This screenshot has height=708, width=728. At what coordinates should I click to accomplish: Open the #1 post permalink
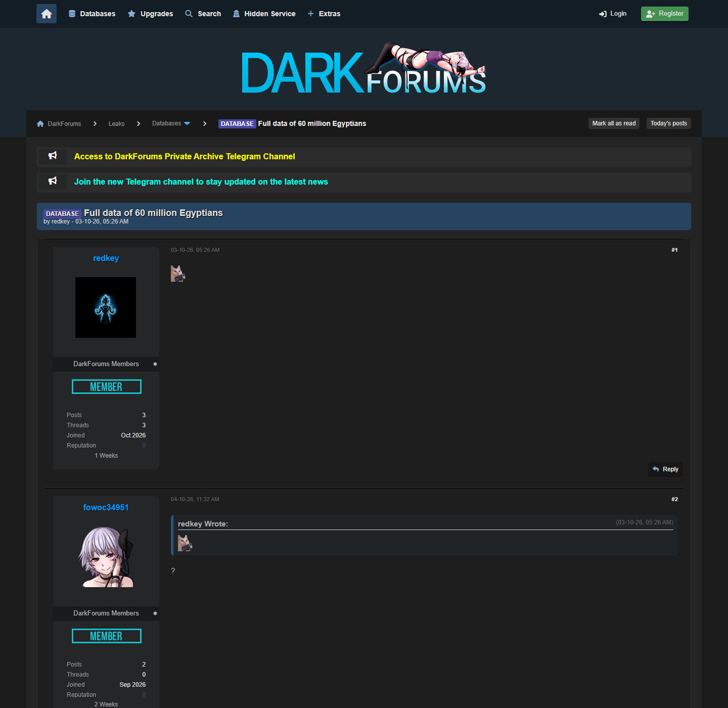point(674,250)
